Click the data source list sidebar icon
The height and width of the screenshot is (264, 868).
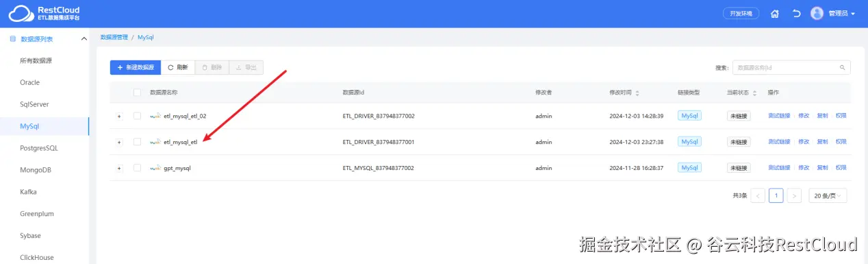12,38
